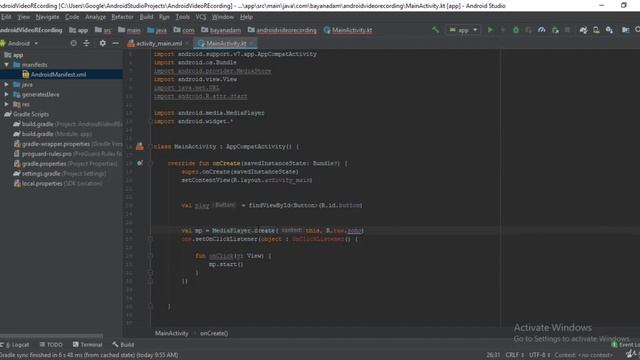Open proguard-rules.pro file
This screenshot has width=640, height=360.
pyautogui.click(x=67, y=154)
